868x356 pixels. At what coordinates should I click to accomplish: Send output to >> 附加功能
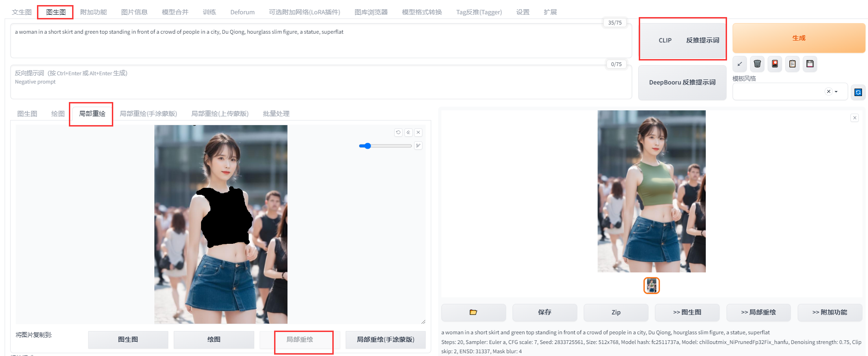pos(830,313)
